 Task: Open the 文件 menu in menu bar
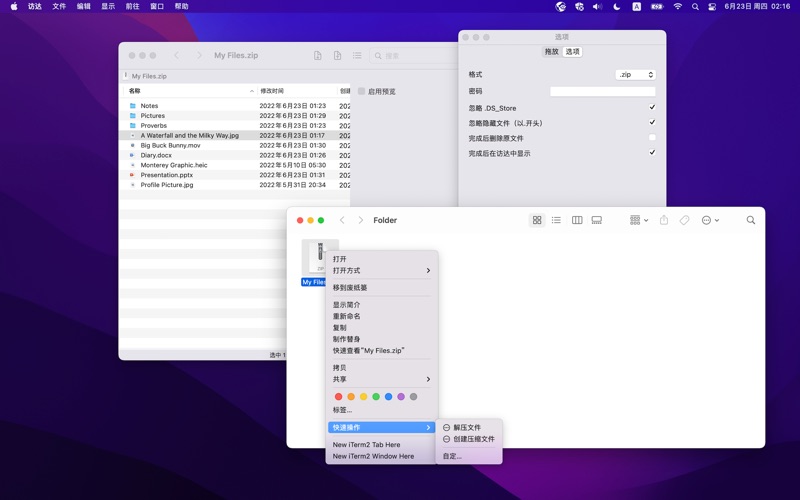pos(59,6)
